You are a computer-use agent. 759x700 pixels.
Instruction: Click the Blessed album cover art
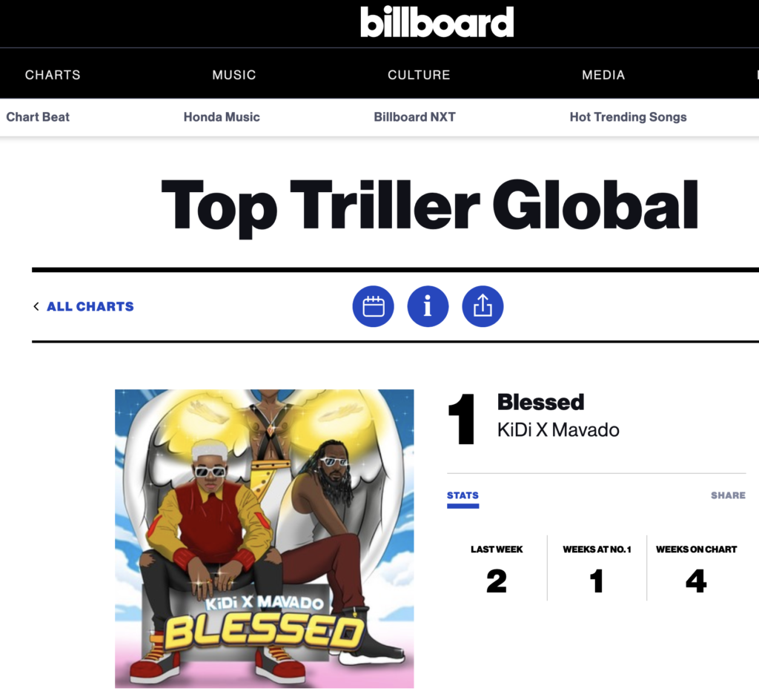click(265, 539)
